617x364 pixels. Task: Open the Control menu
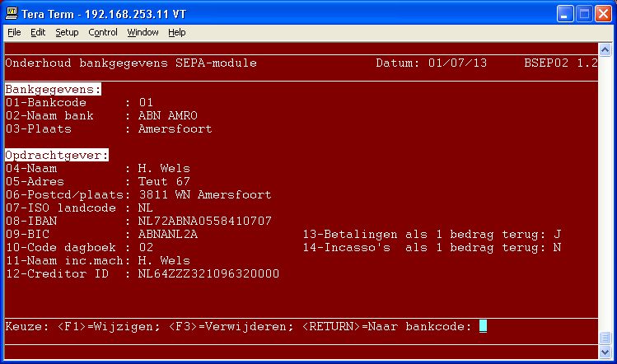[x=103, y=32]
